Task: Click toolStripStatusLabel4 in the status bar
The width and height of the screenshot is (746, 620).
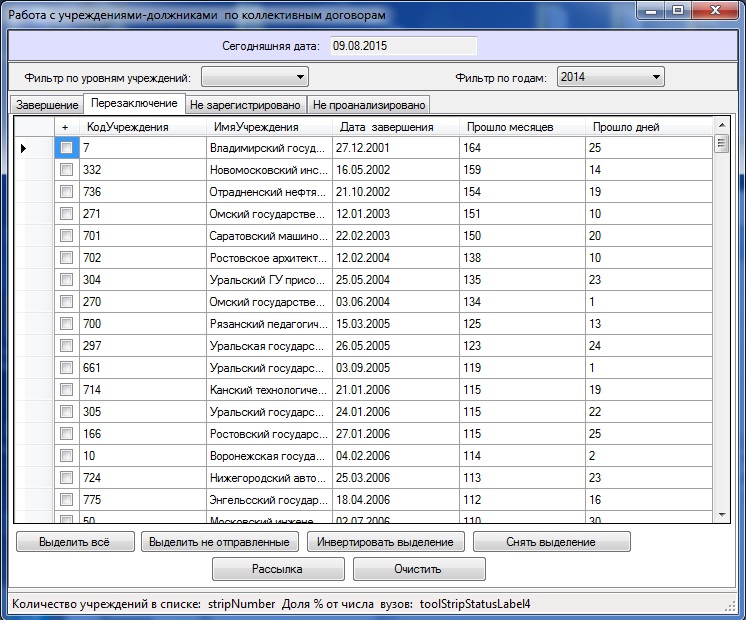Action: click(475, 604)
